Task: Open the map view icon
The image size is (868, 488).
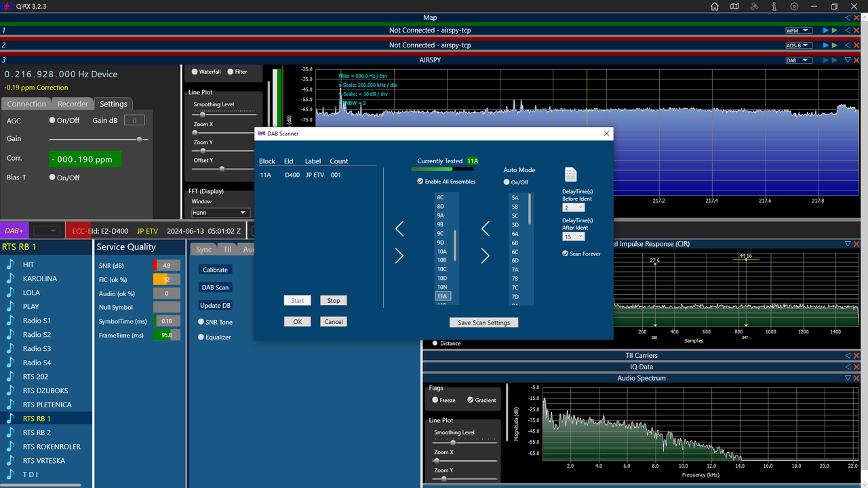Action: [x=734, y=6]
